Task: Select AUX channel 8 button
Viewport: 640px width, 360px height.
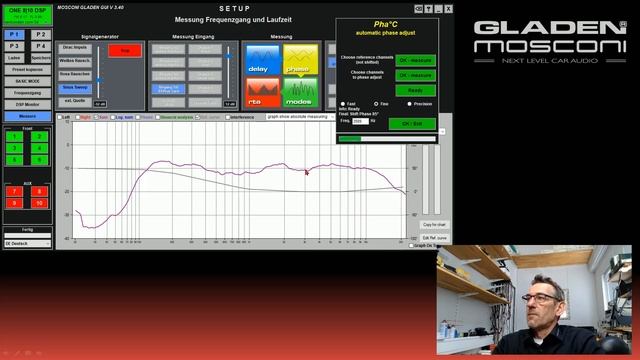Action: click(x=40, y=191)
